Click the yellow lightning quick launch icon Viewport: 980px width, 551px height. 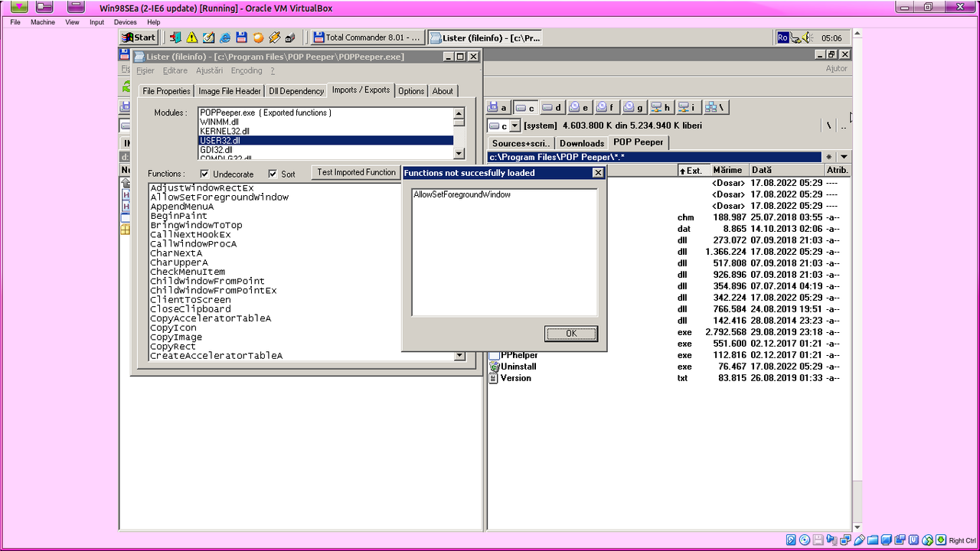tap(274, 37)
